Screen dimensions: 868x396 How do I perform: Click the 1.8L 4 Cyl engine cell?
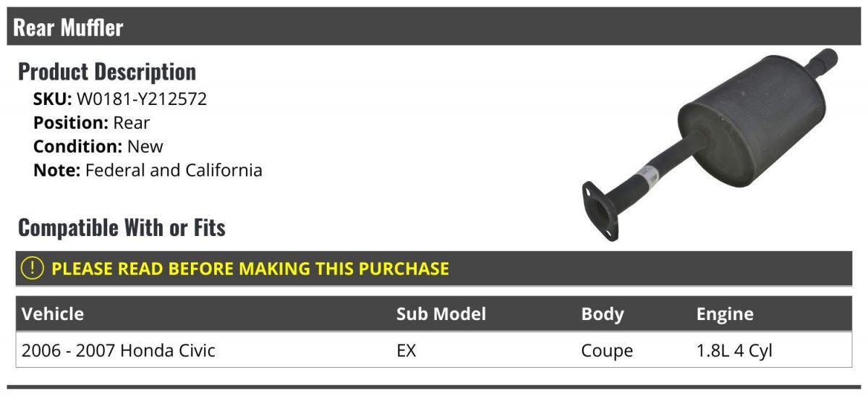[734, 351]
